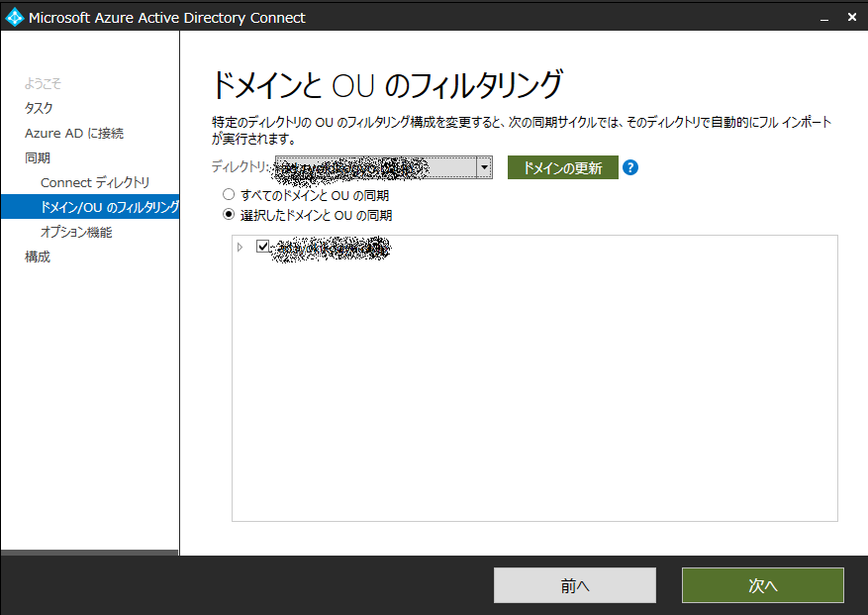The image size is (868, 615).
Task: Click the ドメインと OU のフィルタリング heading
Action: (x=387, y=85)
